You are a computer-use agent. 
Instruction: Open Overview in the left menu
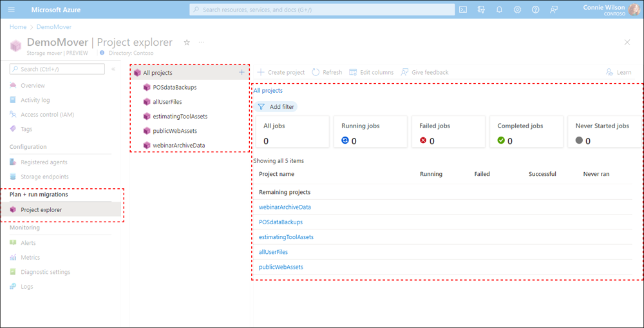point(33,86)
